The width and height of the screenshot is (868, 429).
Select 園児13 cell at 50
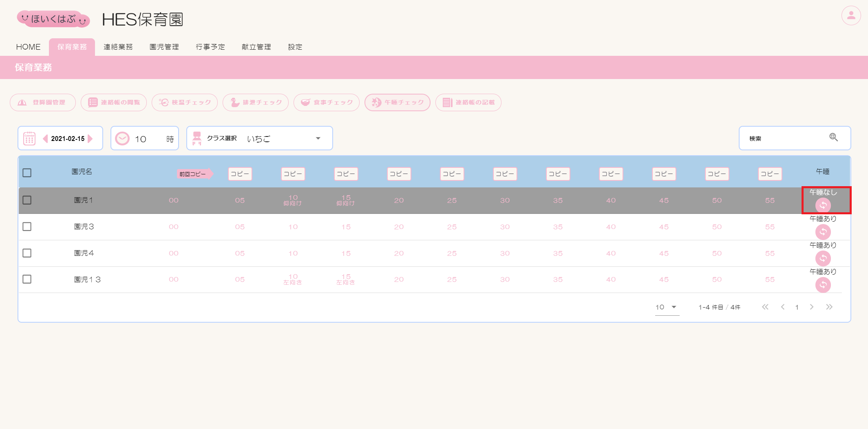point(717,279)
